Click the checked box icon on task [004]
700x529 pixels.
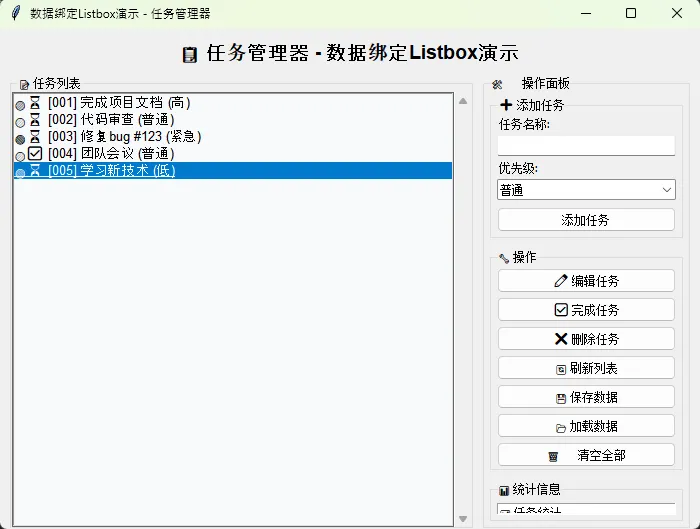(x=35, y=154)
